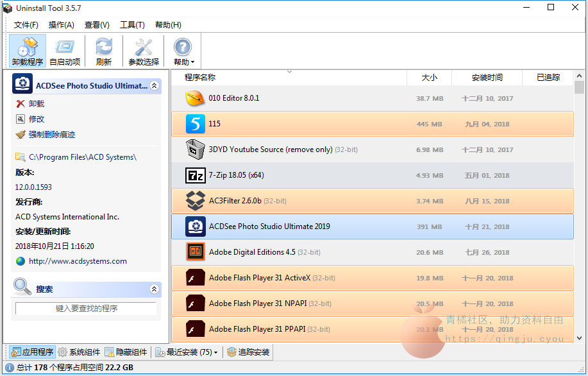This screenshot has width=588, height=376.
Task: Switch to 系统组件 system components tab
Action: point(79,352)
